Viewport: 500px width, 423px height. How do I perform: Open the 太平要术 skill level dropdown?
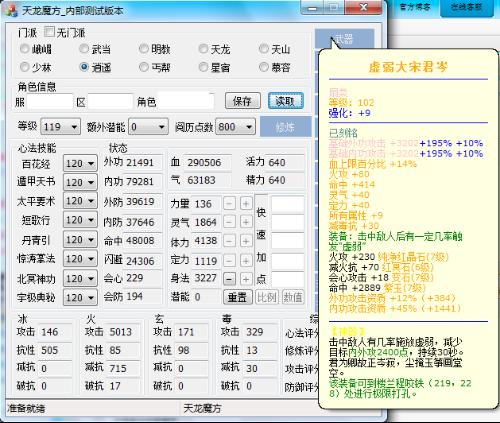[80, 201]
